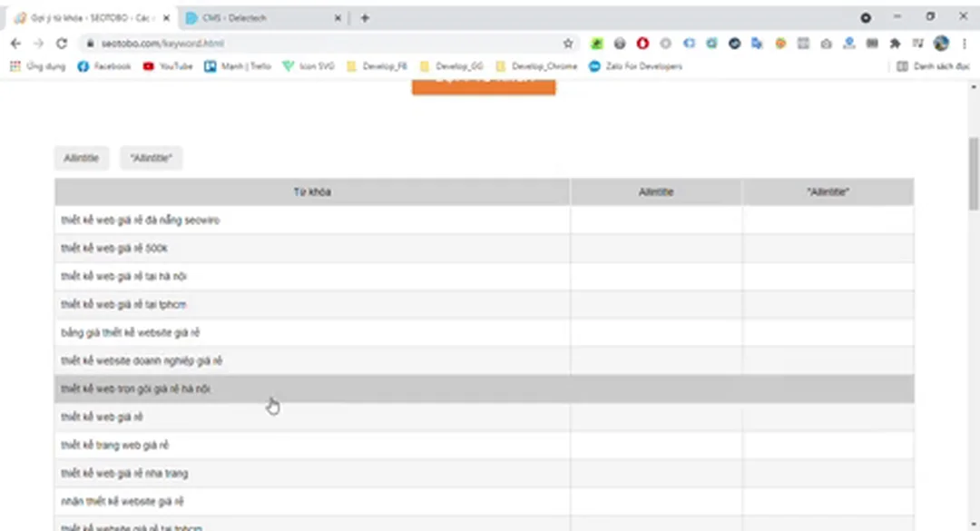The width and height of the screenshot is (980, 531).
Task: Open the Mạnh | Trello bookmark
Action: point(238,66)
